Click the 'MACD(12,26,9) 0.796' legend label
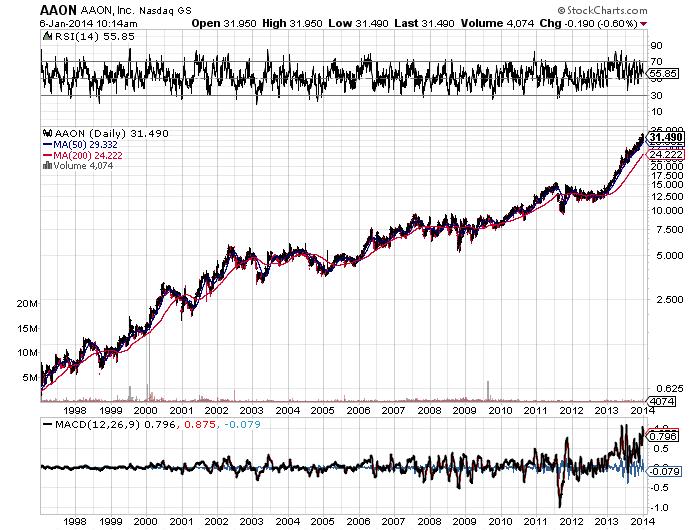 (115, 424)
